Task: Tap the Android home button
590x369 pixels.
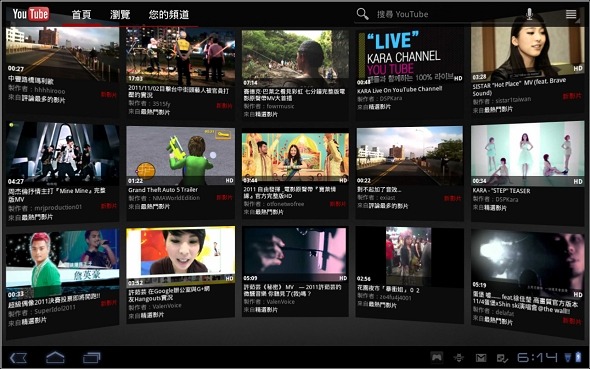Action: click(x=55, y=357)
